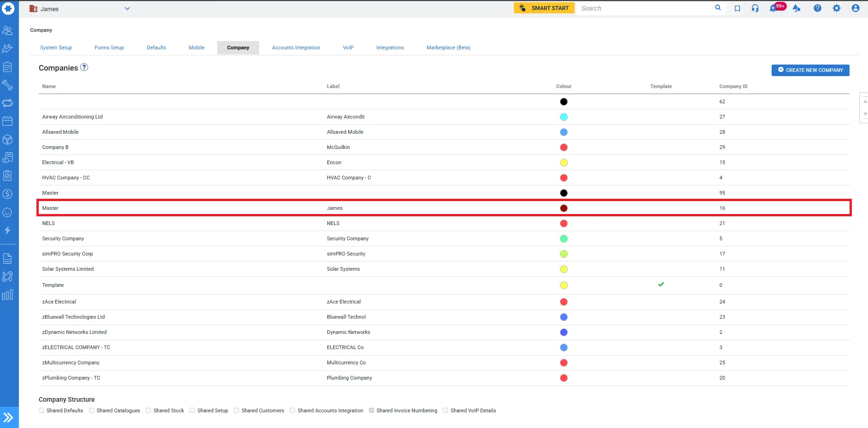Click in the Search input field

[646, 8]
